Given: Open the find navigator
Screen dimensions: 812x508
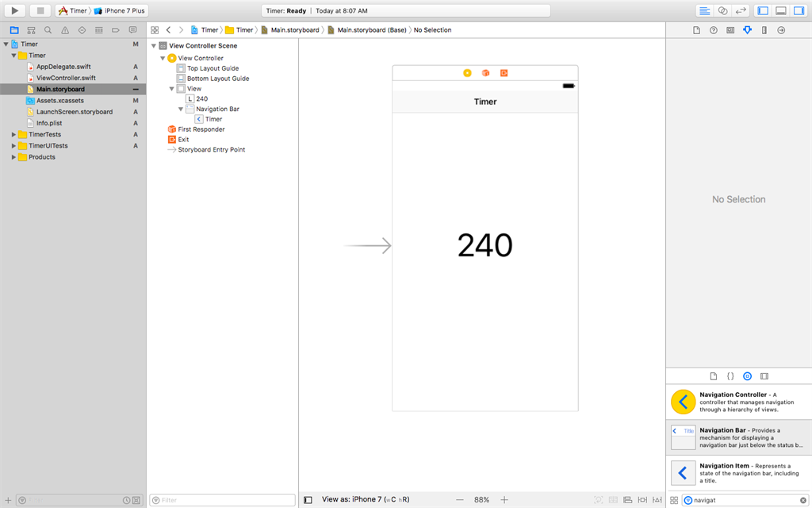Looking at the screenshot, I should click(x=48, y=30).
